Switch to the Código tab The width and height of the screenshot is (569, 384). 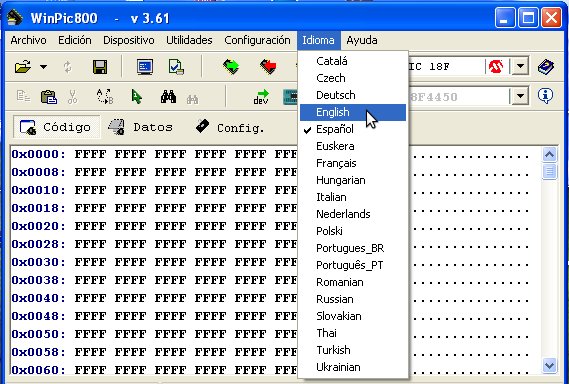[56, 127]
